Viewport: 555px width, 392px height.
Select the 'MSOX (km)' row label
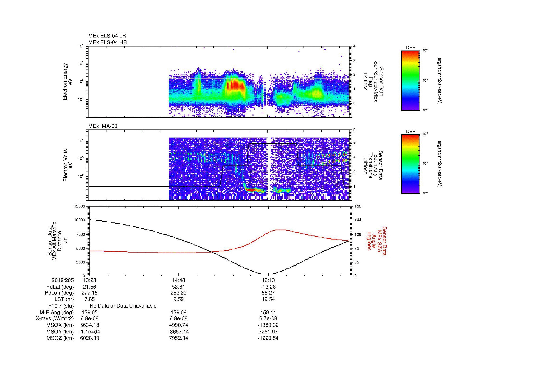click(x=60, y=325)
